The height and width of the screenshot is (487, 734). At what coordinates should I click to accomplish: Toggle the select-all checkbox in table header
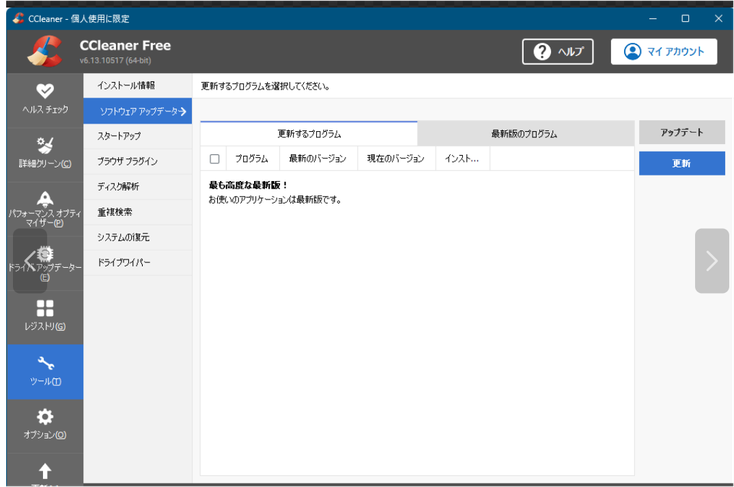pos(214,159)
